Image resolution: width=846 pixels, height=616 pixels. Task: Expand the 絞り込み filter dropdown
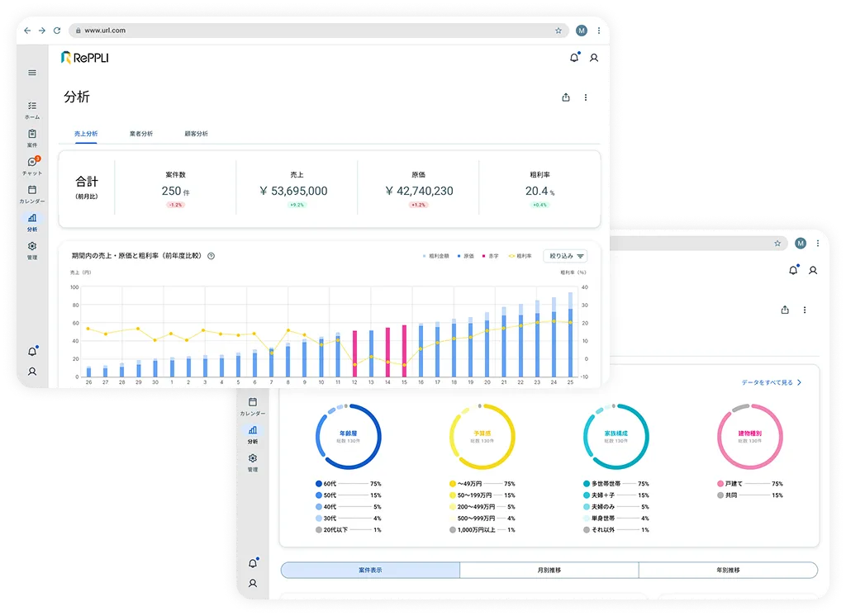click(565, 256)
